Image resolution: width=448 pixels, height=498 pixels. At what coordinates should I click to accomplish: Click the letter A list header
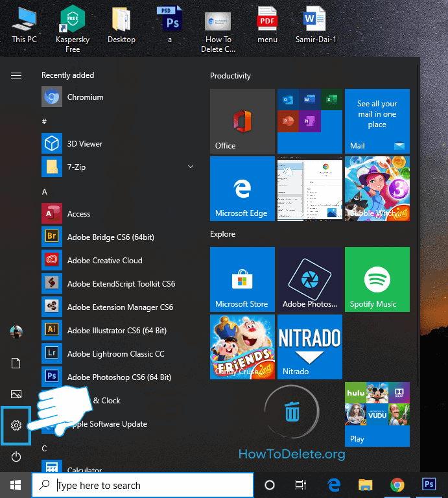click(45, 192)
